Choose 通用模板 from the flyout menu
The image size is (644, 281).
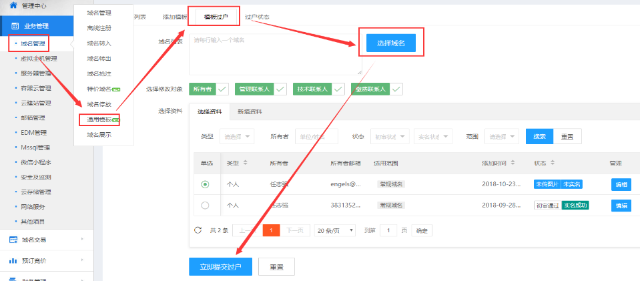coord(99,119)
